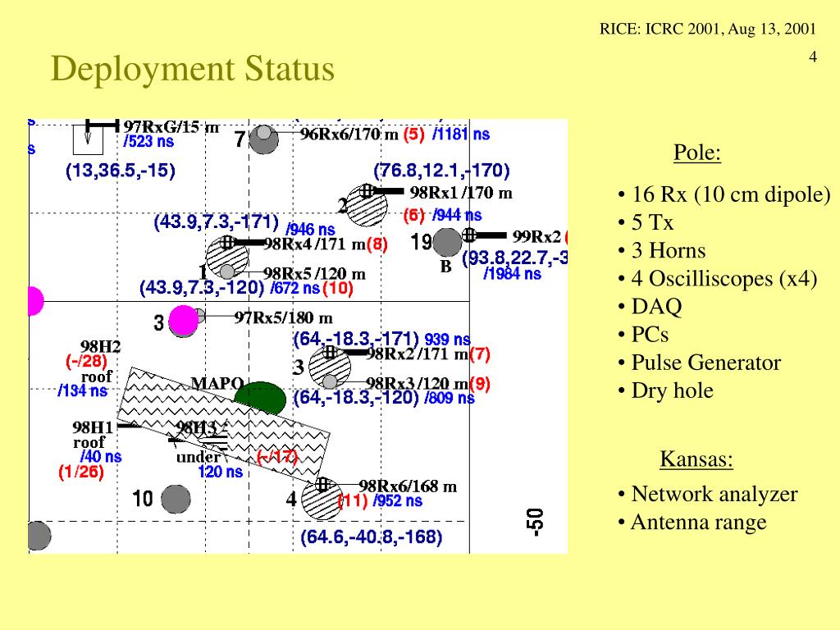Click the gray circle labeled 7
This screenshot has height=630, width=840.
click(x=264, y=139)
